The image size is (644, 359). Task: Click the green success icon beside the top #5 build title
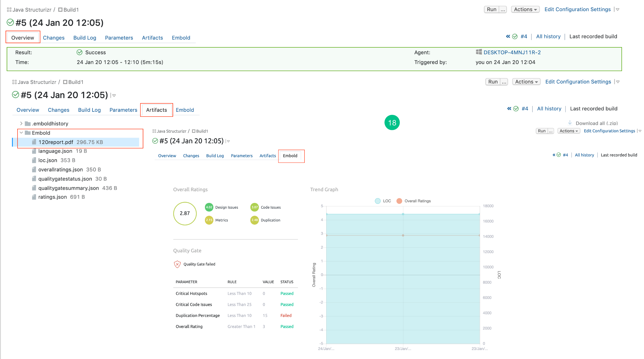tap(10, 22)
